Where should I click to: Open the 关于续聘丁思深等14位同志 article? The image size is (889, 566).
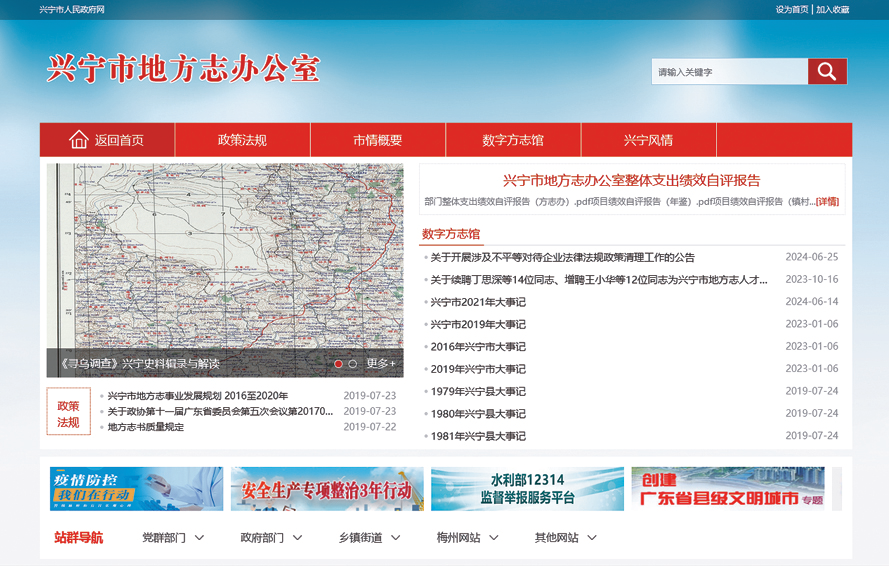click(x=599, y=280)
